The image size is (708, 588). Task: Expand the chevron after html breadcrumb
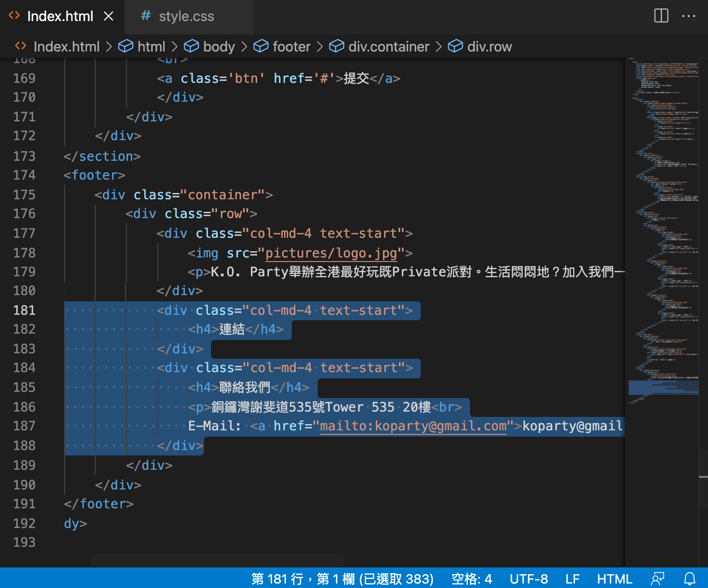coord(175,47)
